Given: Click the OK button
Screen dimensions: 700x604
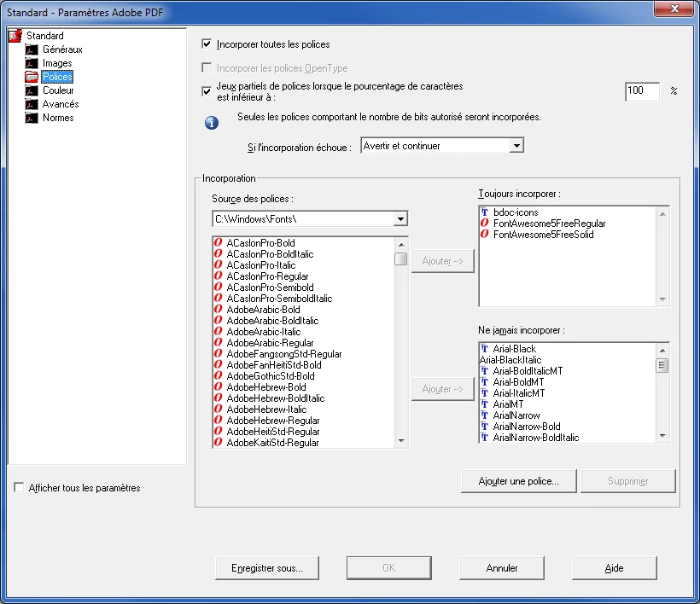Looking at the screenshot, I should tap(388, 568).
